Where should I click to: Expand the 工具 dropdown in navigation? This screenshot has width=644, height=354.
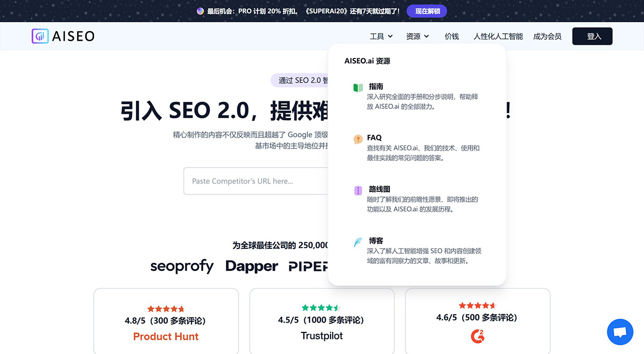click(380, 36)
